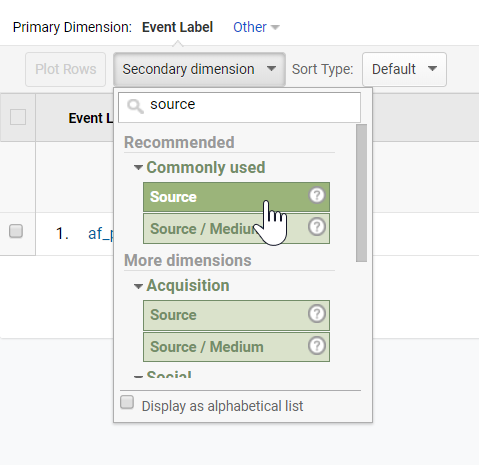Click help icon for Commonly used Source
The width and height of the screenshot is (479, 465).
(317, 195)
